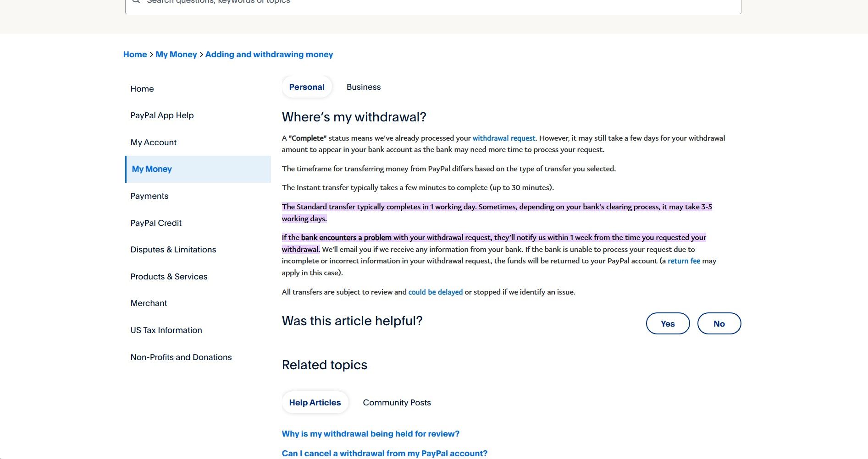
Task: Switch to the Community Posts tab
Action: point(397,403)
